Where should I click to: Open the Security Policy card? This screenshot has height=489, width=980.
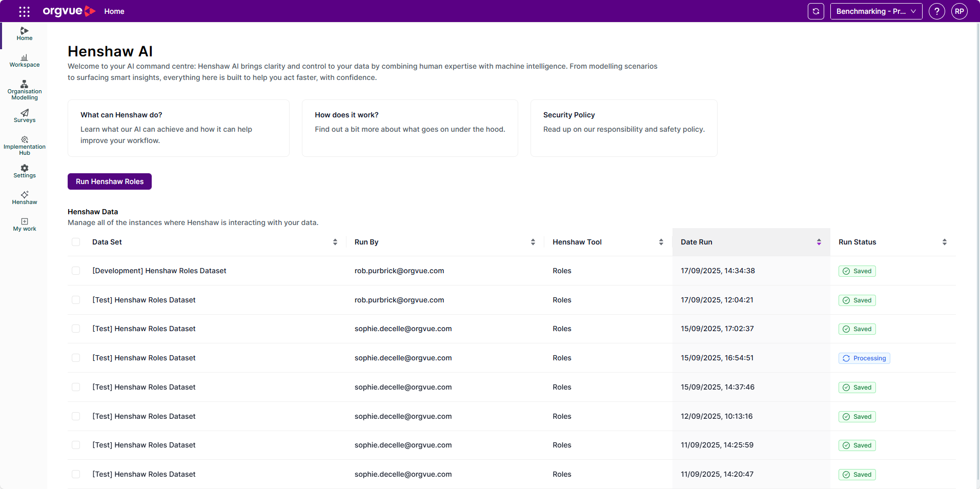(x=624, y=128)
